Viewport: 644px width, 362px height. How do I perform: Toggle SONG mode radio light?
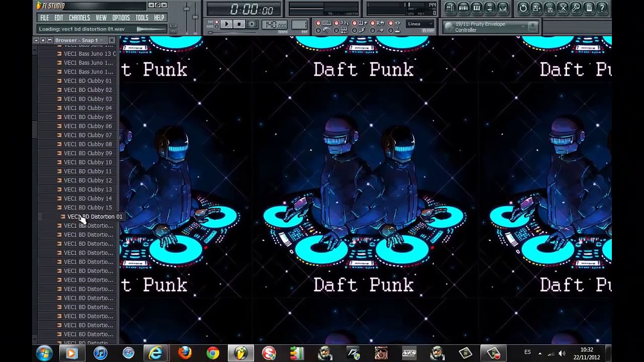tap(216, 27)
